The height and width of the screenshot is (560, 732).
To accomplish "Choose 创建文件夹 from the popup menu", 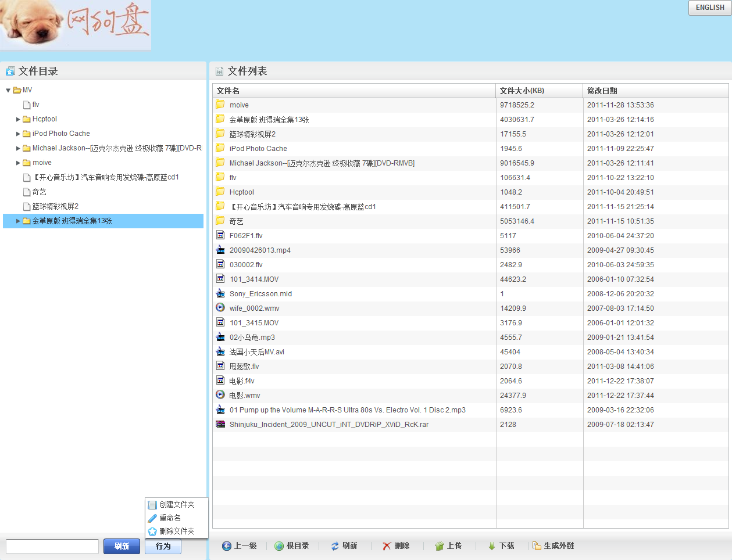I will [177, 504].
